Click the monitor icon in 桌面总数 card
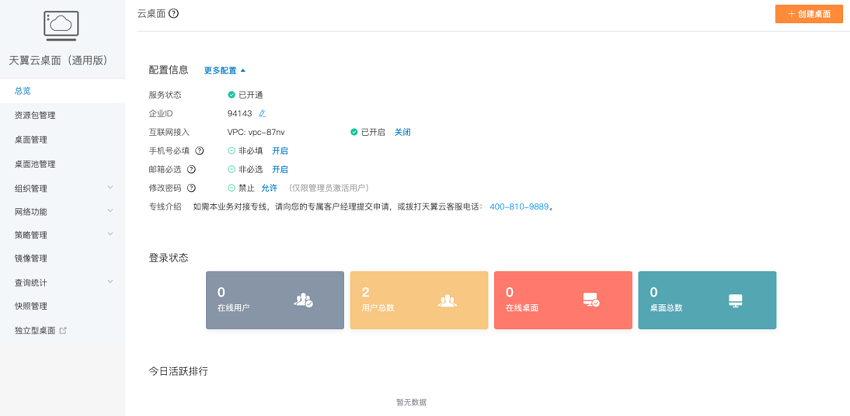850x416 pixels. click(x=736, y=300)
